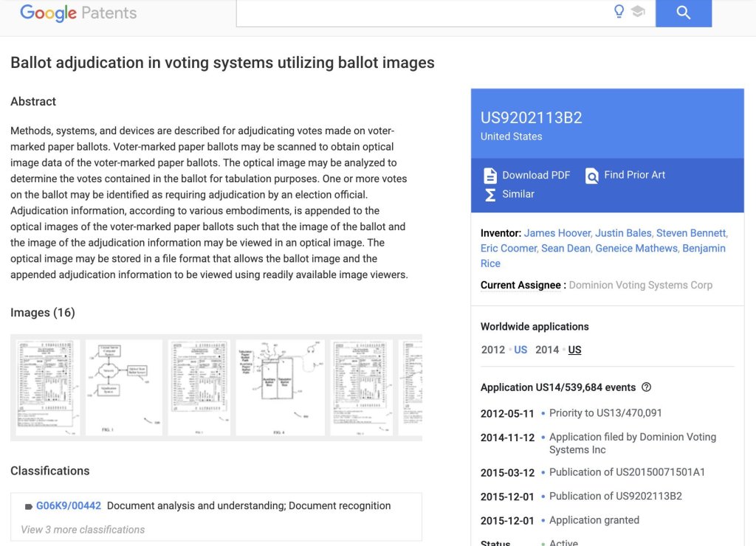Click the Current Assignee label
Image resolution: width=756 pixels, height=546 pixels.
click(523, 286)
